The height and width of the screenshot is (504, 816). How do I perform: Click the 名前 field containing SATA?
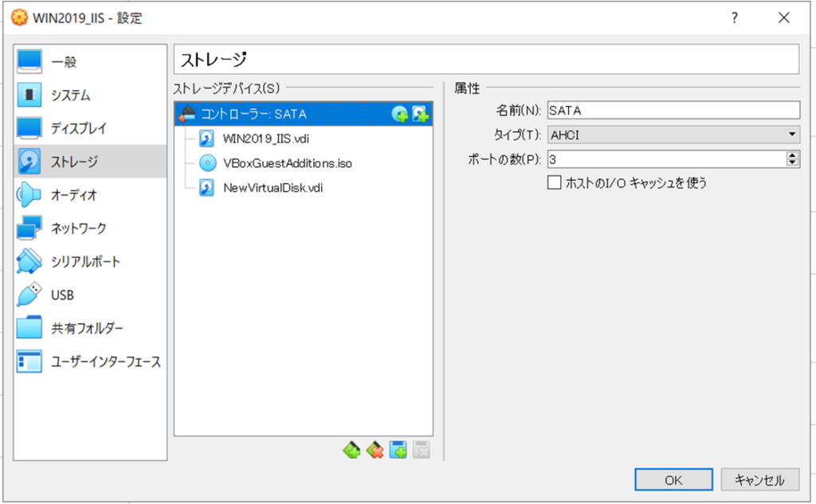coord(673,110)
